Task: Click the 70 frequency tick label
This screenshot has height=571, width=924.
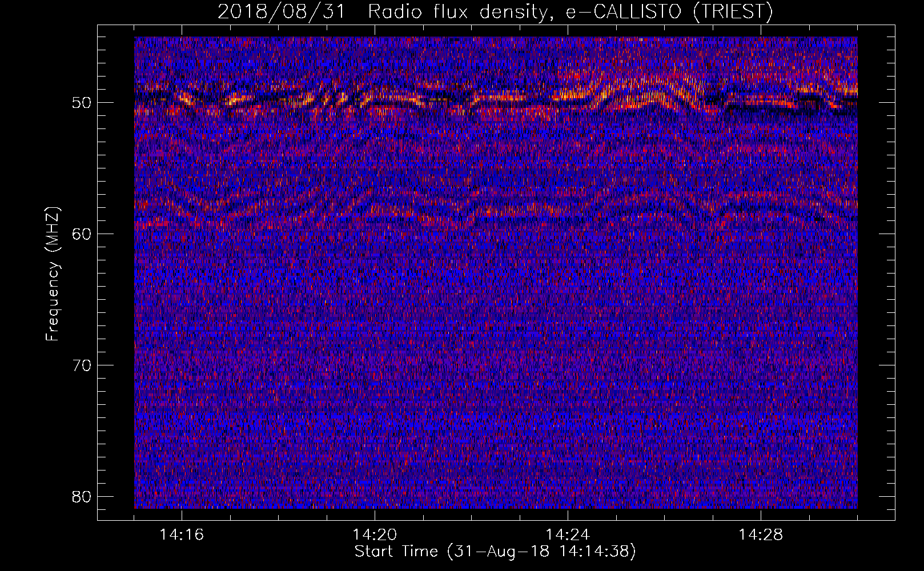Action: click(82, 365)
